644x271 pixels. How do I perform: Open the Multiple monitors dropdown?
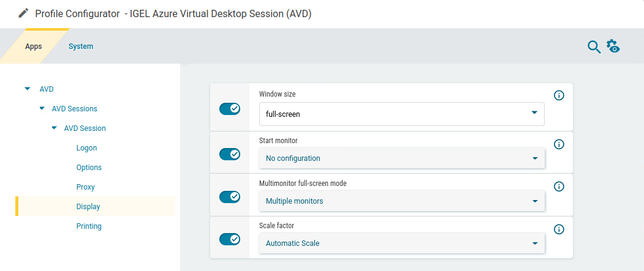[x=401, y=201]
